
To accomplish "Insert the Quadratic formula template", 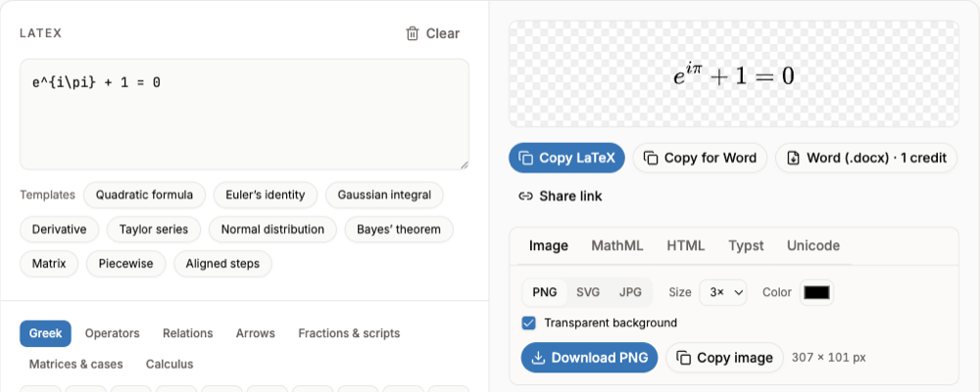I will (x=144, y=195).
